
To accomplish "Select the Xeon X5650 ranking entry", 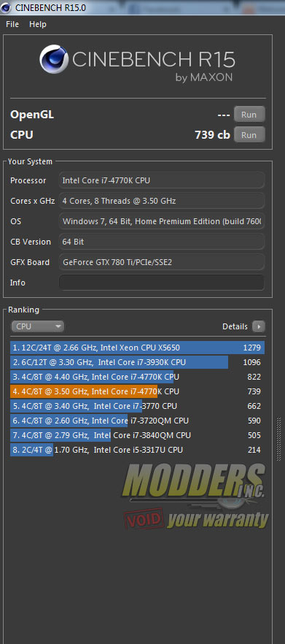I will [x=137, y=348].
